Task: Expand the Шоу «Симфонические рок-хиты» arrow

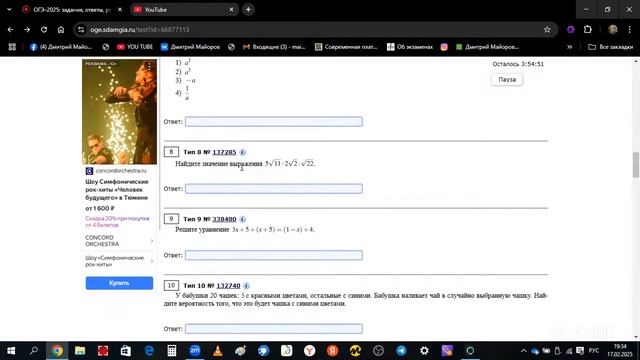Action: click(152, 261)
